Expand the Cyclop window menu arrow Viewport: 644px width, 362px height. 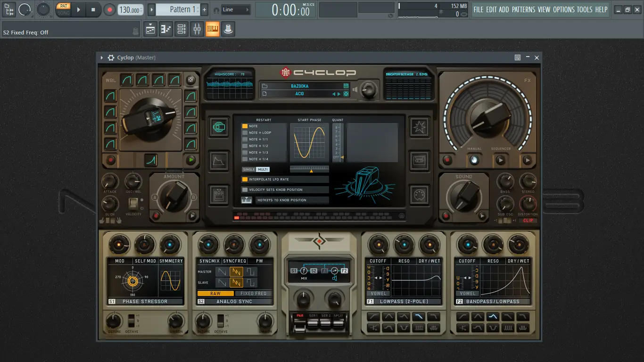pyautogui.click(x=102, y=58)
